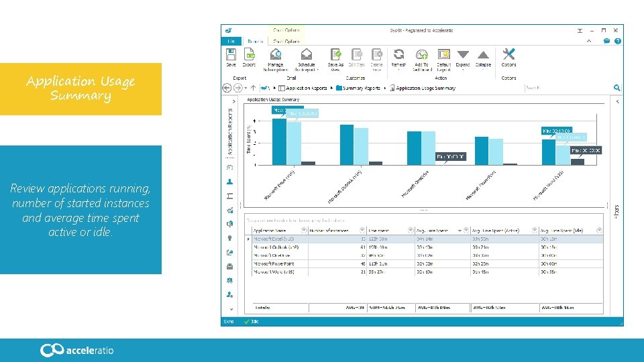Collapse the ribbon with the up caret

[589, 41]
